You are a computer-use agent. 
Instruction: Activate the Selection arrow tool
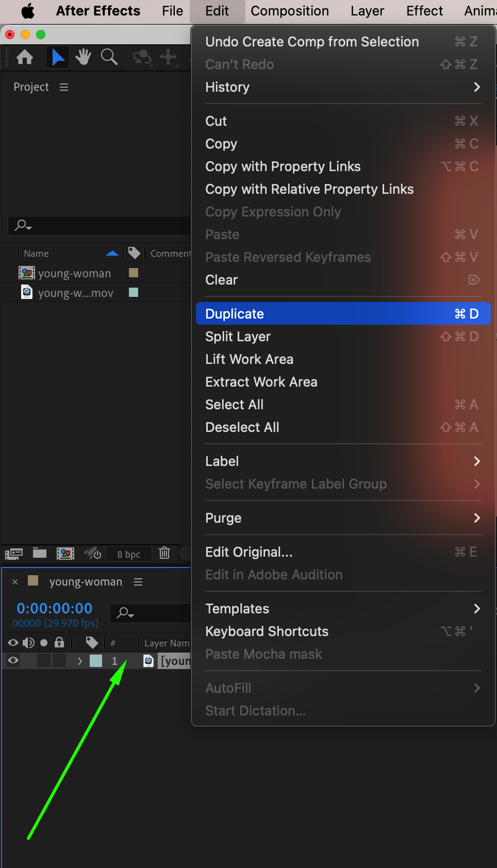pos(58,57)
